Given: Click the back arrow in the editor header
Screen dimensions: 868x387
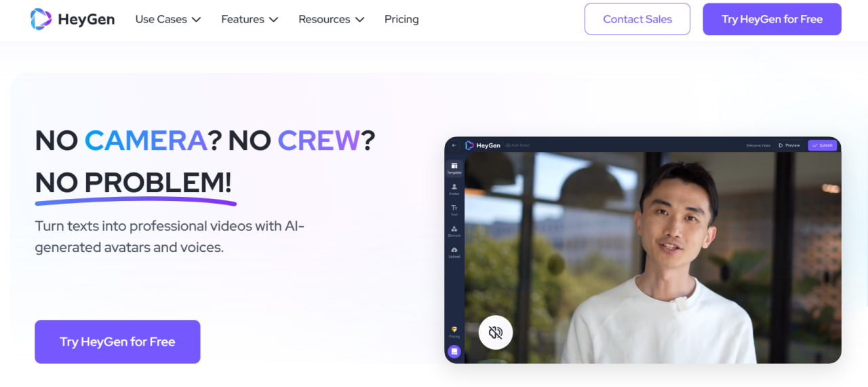Looking at the screenshot, I should click(454, 145).
